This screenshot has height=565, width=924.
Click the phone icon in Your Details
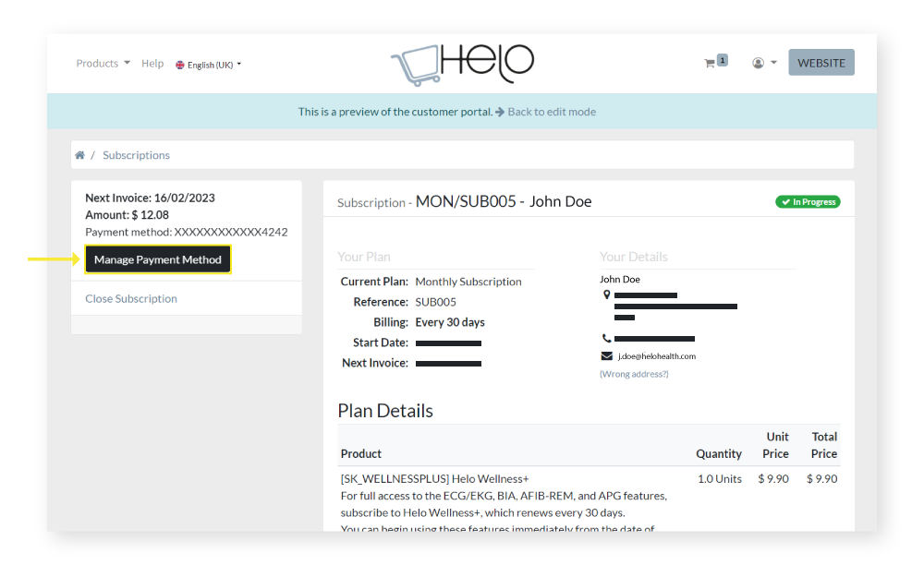[606, 339]
